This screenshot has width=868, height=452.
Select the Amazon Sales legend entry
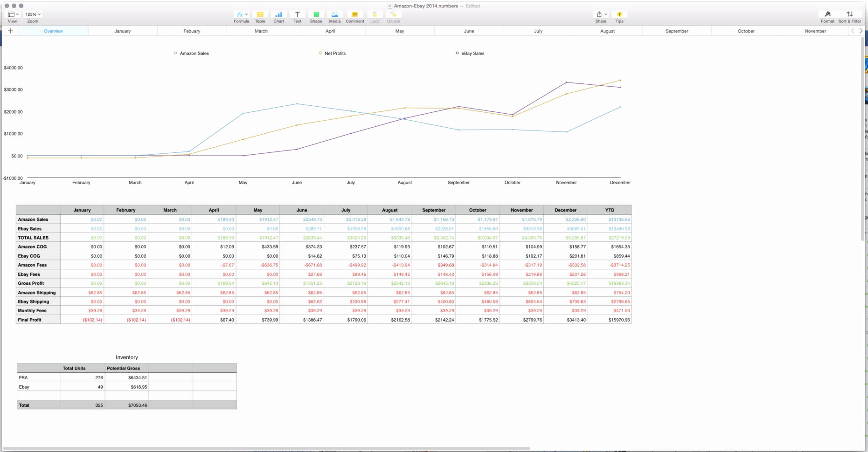click(191, 53)
